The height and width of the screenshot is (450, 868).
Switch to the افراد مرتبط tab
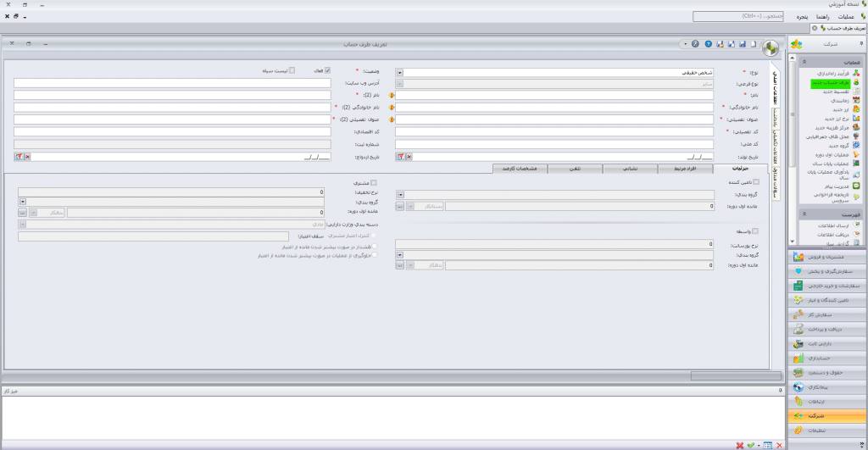[x=685, y=169]
